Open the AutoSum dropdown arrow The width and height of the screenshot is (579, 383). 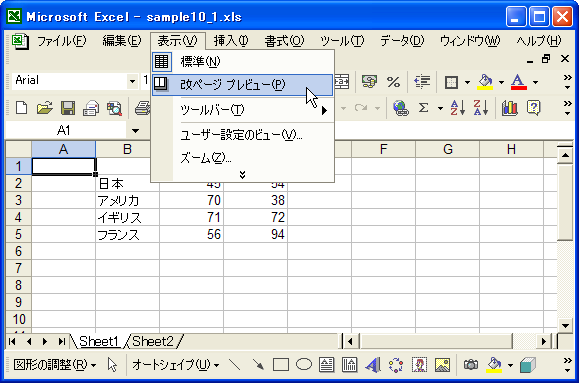(440, 108)
